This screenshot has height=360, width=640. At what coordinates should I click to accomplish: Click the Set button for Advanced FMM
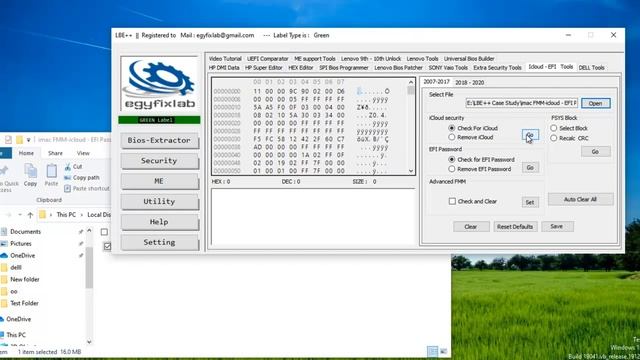point(530,202)
